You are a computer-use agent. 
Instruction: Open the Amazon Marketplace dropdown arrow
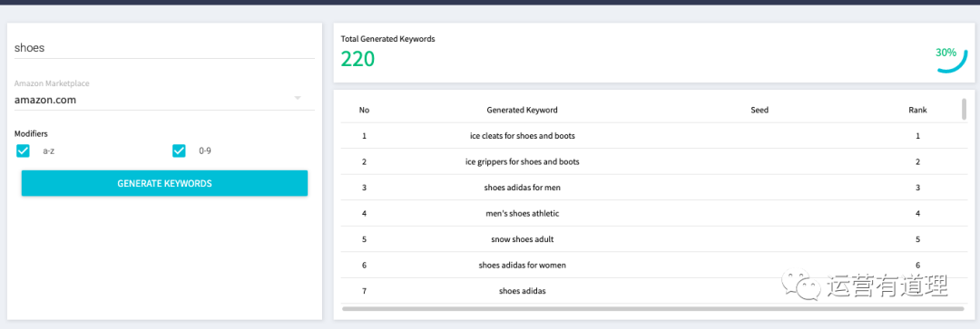298,98
